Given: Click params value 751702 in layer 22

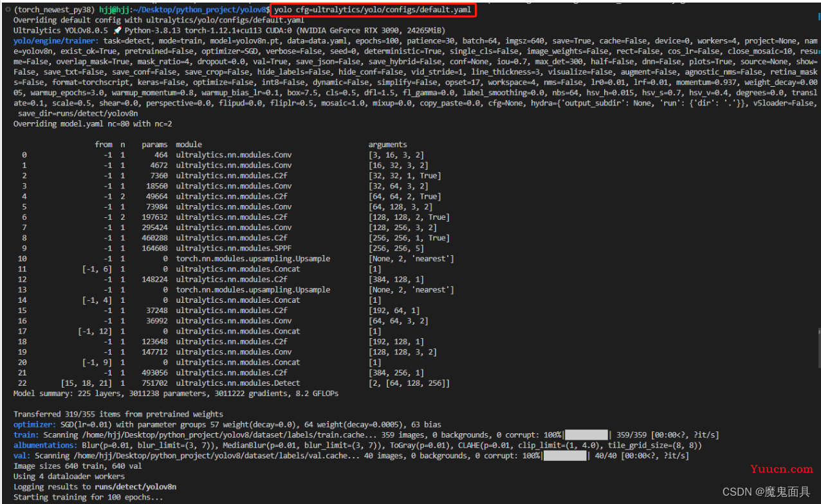Looking at the screenshot, I should 154,383.
